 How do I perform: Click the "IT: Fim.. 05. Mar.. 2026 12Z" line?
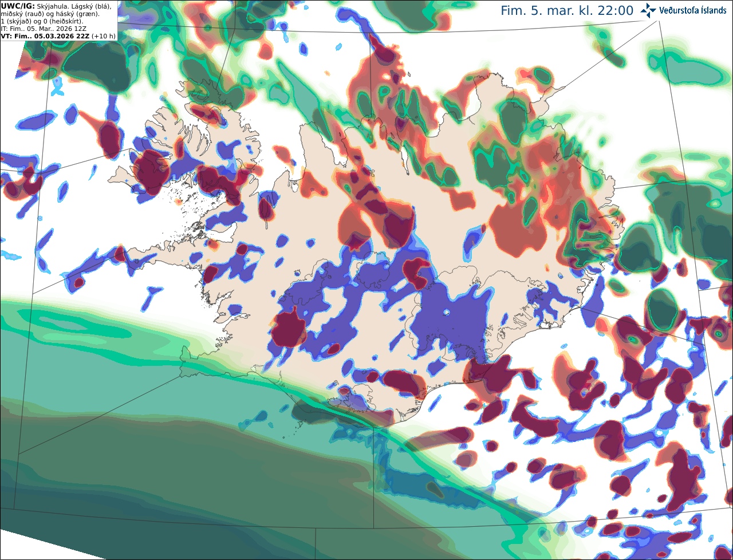43,29
